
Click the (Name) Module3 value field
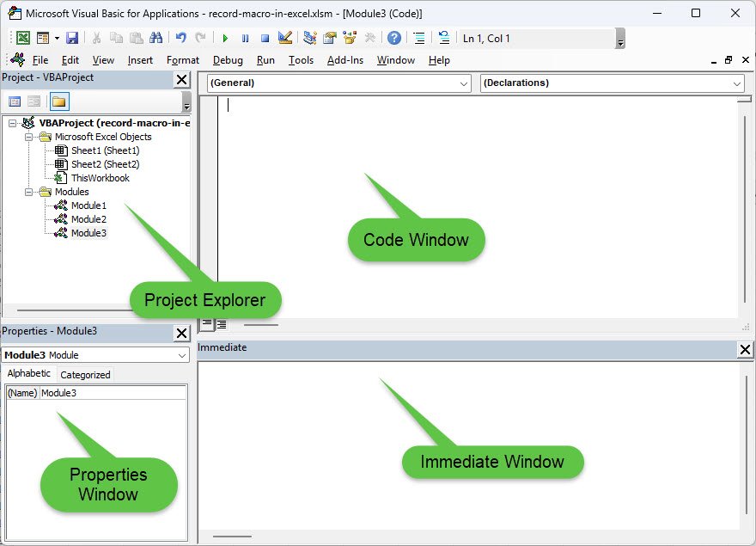(x=113, y=393)
